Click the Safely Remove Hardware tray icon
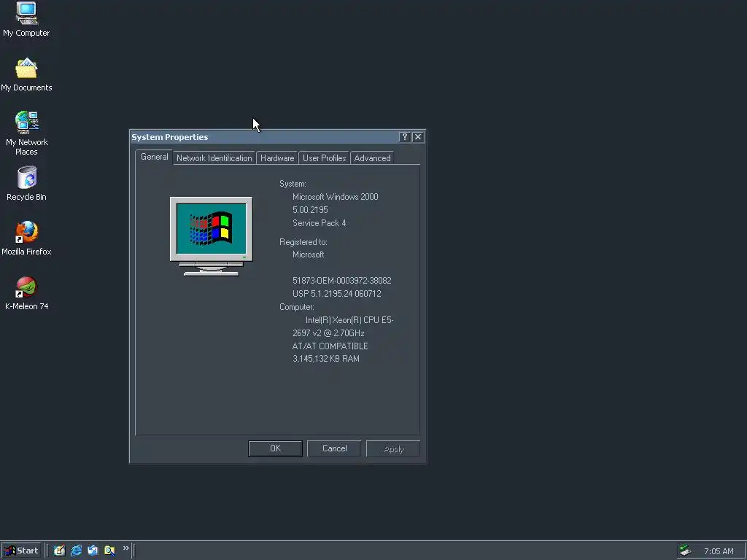Viewport: 747px width, 560px height. point(685,551)
